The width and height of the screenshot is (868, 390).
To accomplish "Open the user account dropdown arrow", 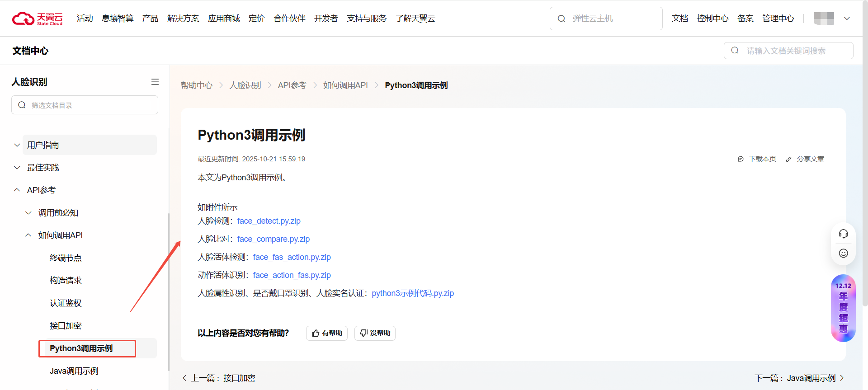I will click(x=847, y=19).
